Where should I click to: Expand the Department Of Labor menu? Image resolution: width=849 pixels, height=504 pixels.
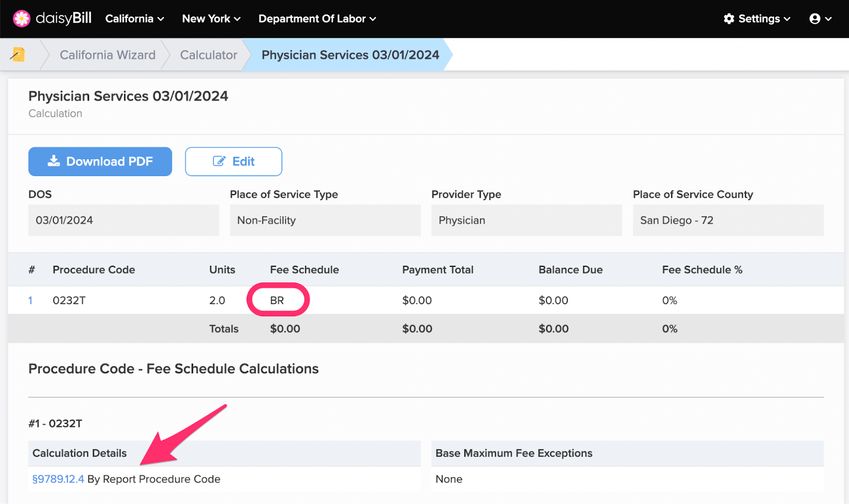tap(312, 19)
